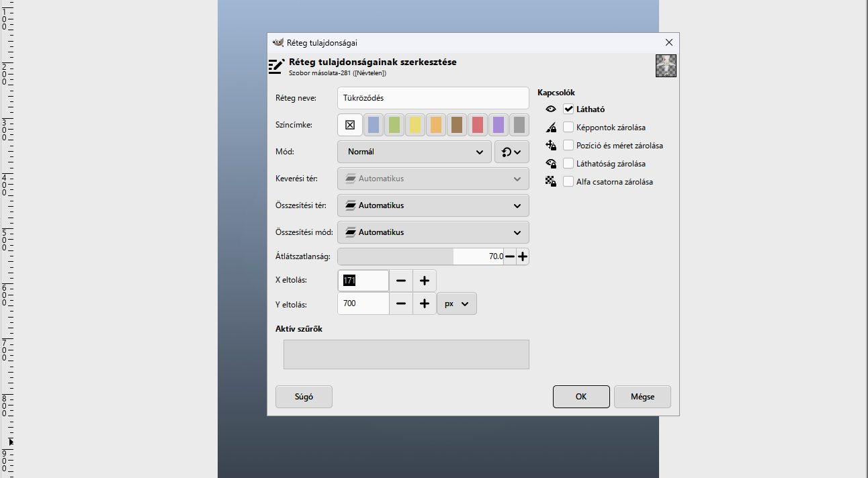This screenshot has width=868, height=478.
Task: Confirm the dialog with OK
Action: point(581,397)
